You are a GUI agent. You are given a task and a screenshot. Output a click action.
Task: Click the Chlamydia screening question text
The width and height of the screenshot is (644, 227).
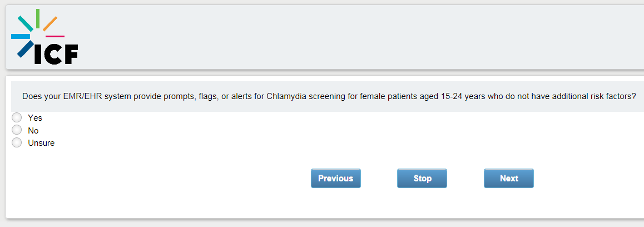pos(328,96)
